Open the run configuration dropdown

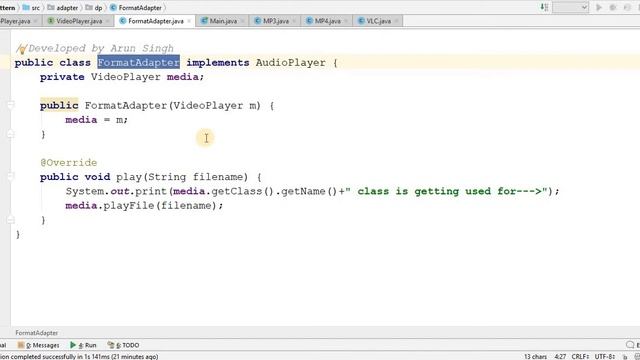coord(571,7)
